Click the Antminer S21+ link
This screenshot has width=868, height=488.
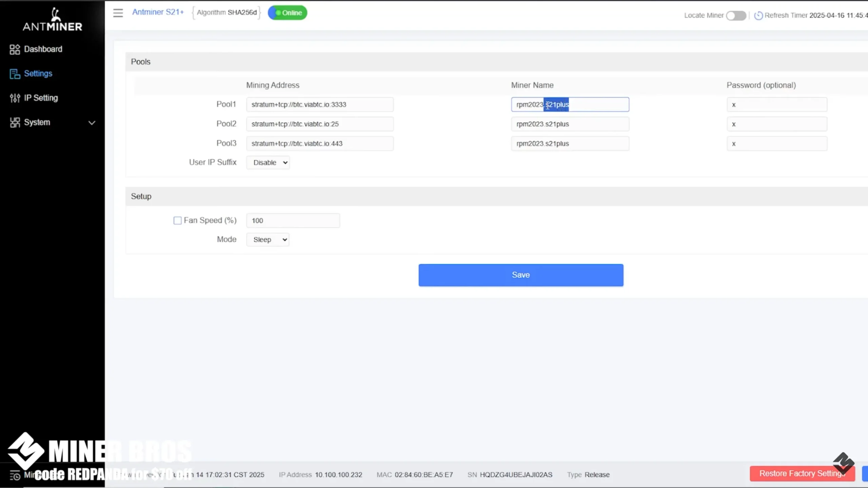click(x=158, y=12)
